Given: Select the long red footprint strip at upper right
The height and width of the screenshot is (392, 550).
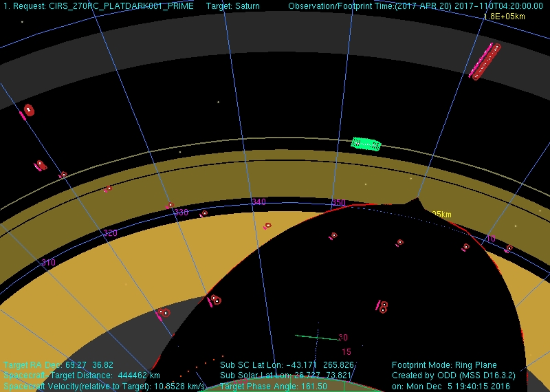Looking at the screenshot, I should click(486, 62).
